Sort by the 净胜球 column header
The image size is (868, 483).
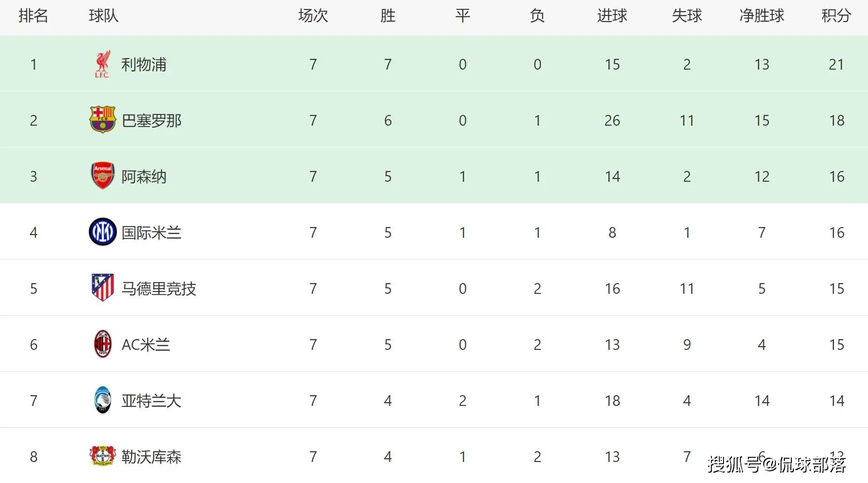click(761, 16)
